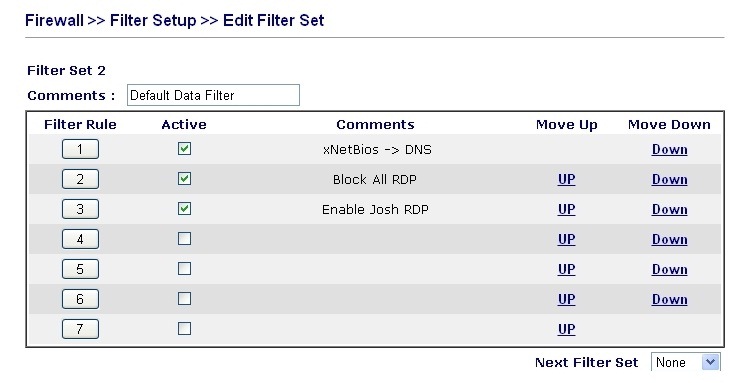Check the Active box for rule 6
Image resolution: width=730 pixels, height=383 pixels.
click(x=184, y=298)
